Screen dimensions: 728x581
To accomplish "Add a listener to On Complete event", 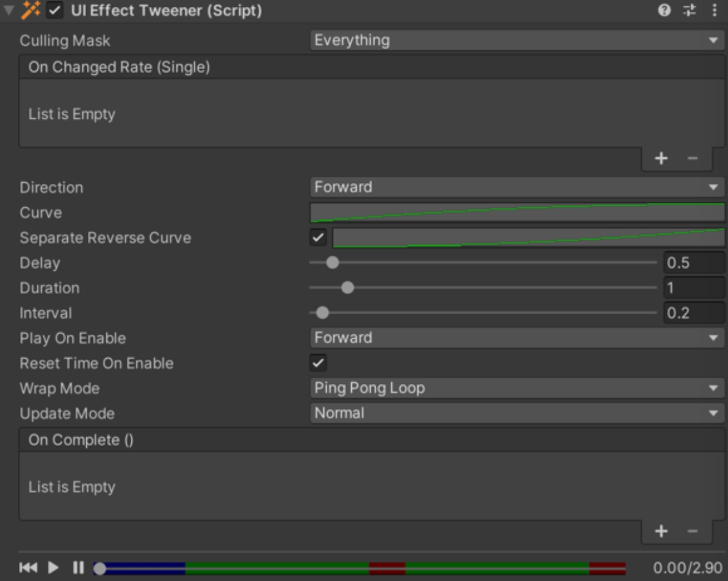I will coord(661,531).
